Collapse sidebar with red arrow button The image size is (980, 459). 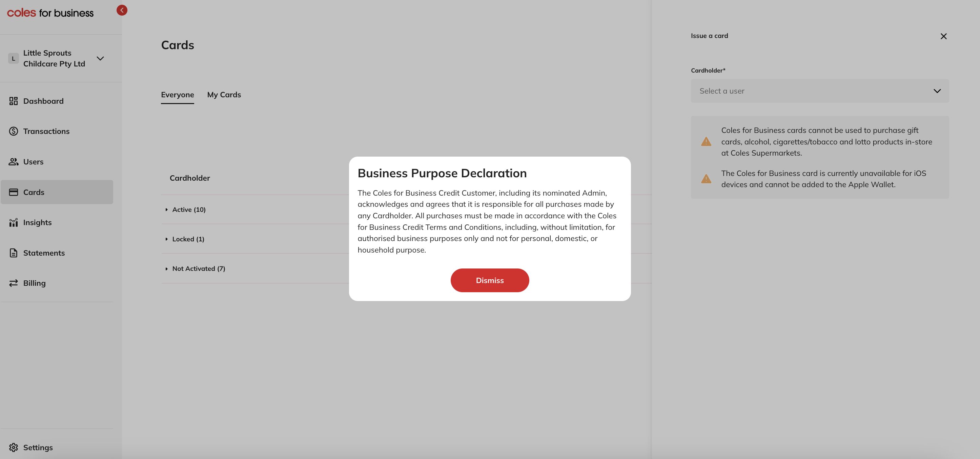(122, 10)
